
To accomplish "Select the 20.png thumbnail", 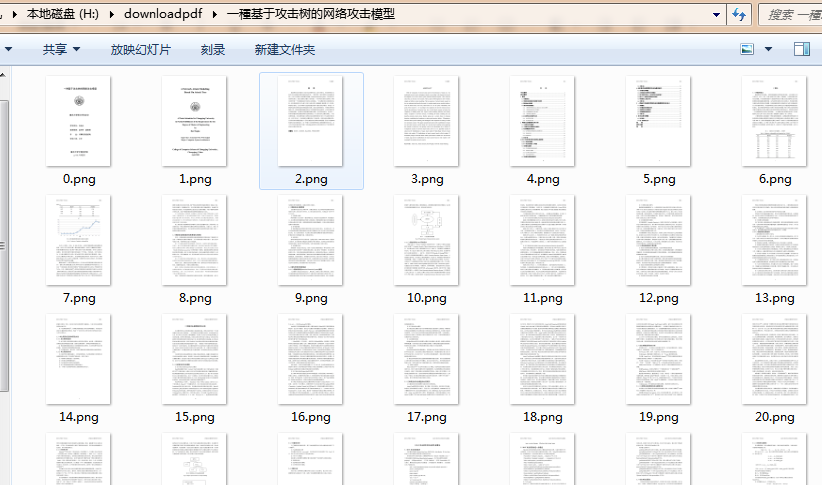I will (774, 359).
